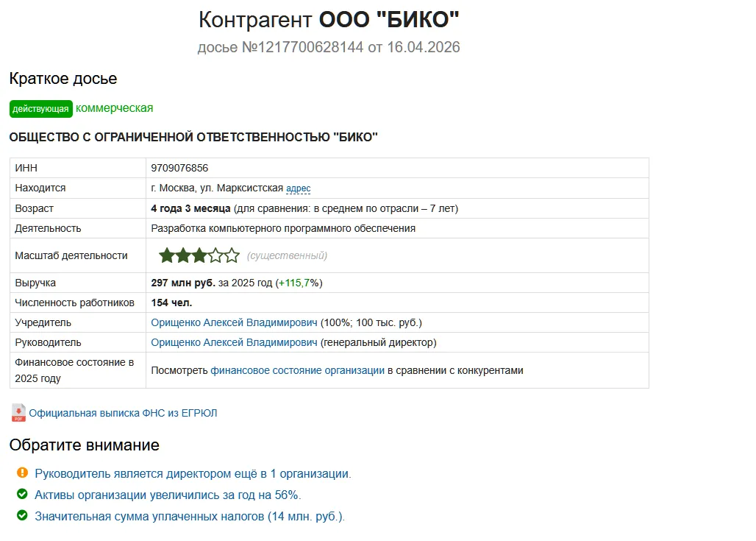The image size is (756, 541).
Task: Open 'финансовое состояние организации' link
Action: click(x=298, y=370)
